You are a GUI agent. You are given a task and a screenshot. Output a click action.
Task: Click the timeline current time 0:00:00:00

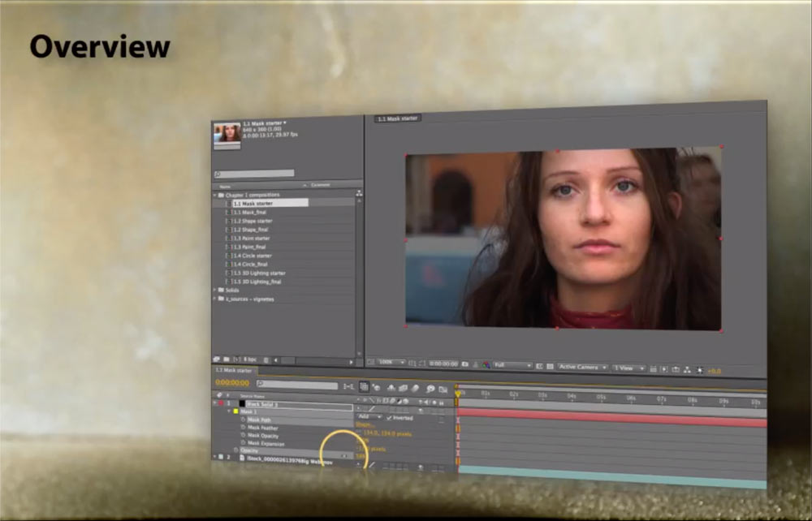click(232, 383)
